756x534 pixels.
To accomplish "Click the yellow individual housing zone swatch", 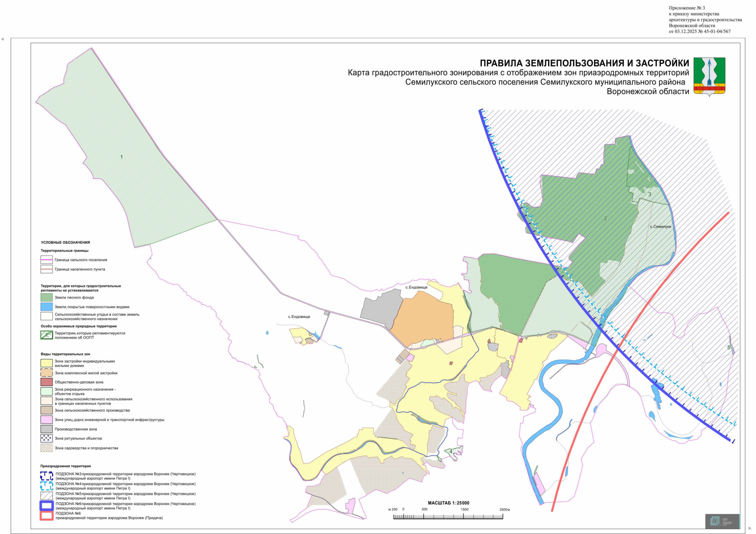I will point(46,363).
